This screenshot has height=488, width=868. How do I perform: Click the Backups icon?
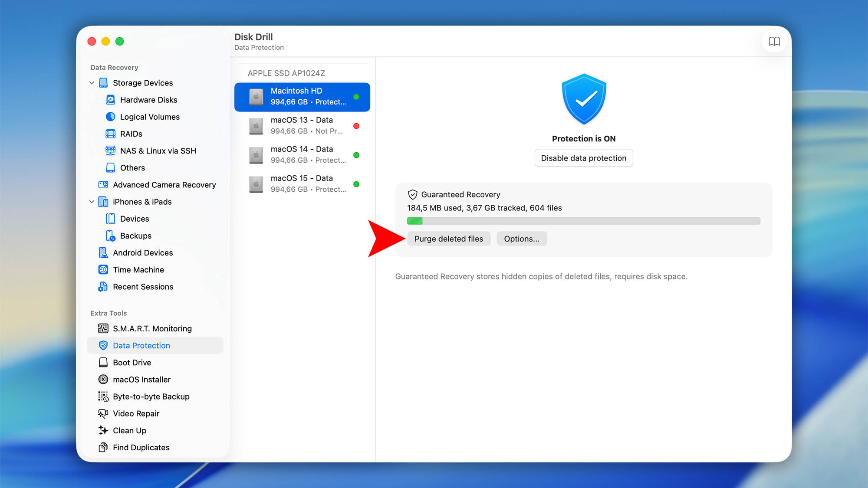(x=111, y=236)
